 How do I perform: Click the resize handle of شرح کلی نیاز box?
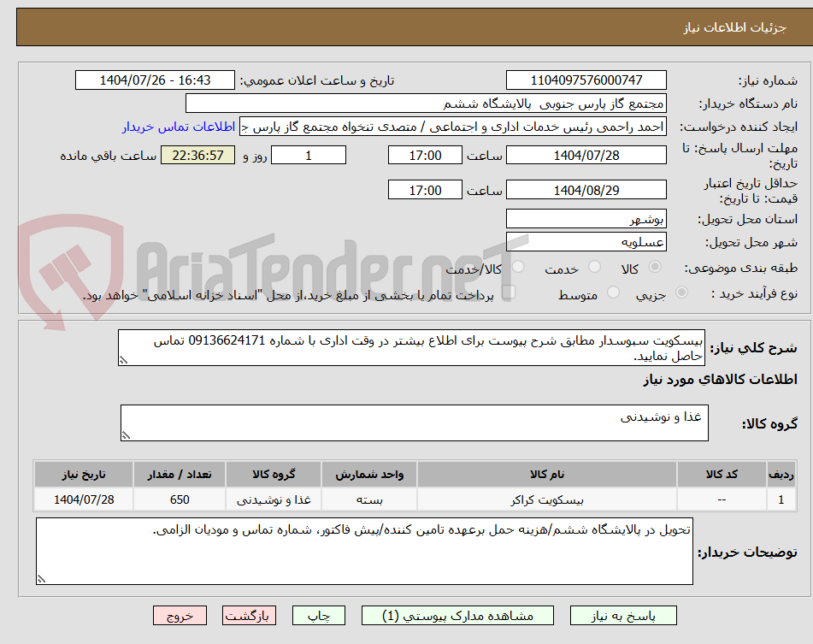[x=123, y=360]
